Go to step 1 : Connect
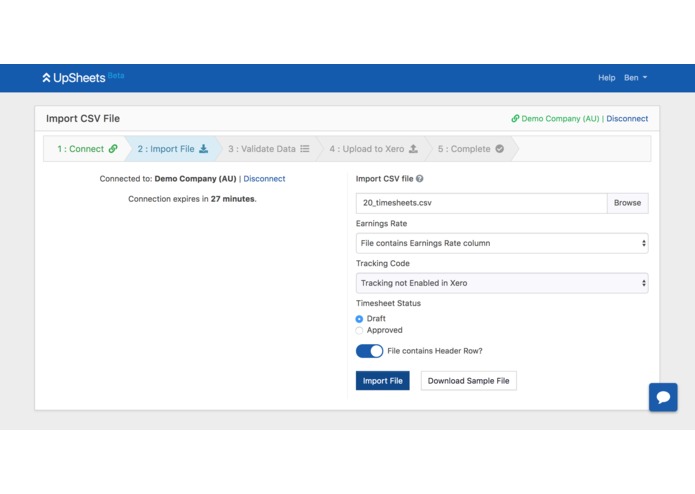Image resolution: width=695 pixels, height=494 pixels. click(x=87, y=149)
